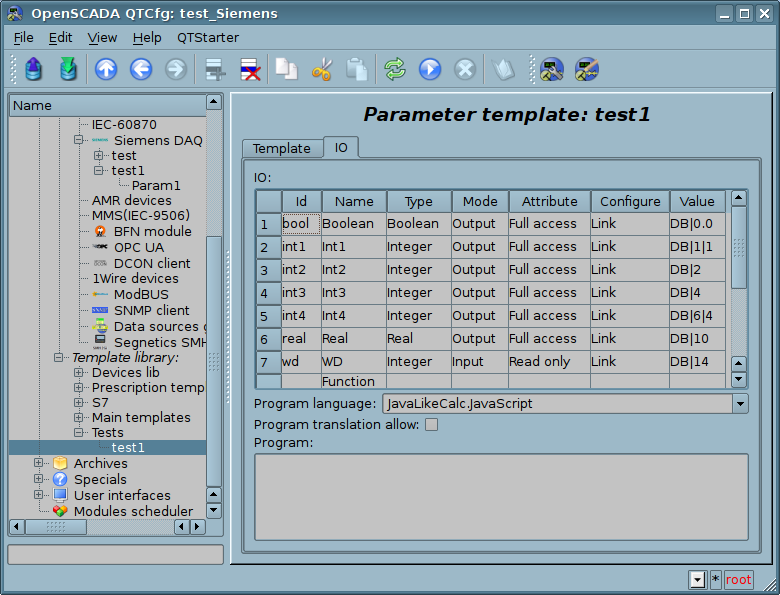Click inside the Program text area
The image size is (780, 595).
(x=501, y=497)
